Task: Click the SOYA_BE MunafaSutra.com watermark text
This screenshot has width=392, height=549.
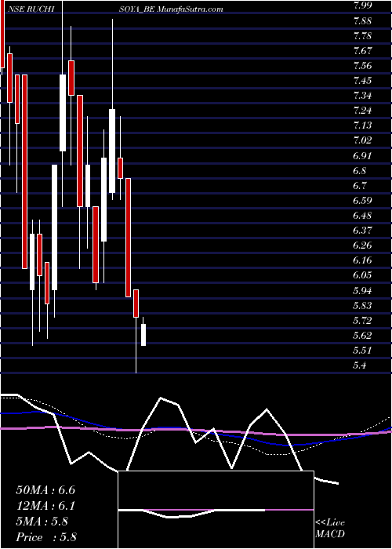Action: coord(171,9)
